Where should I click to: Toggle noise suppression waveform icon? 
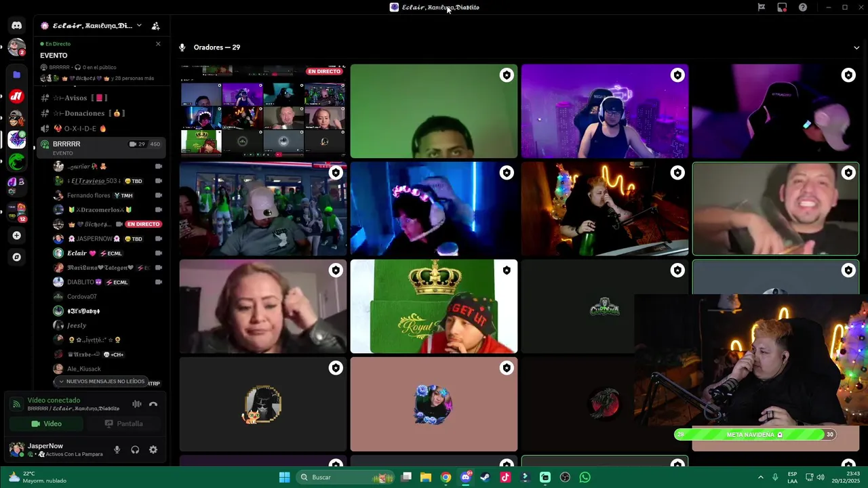pos(137,404)
